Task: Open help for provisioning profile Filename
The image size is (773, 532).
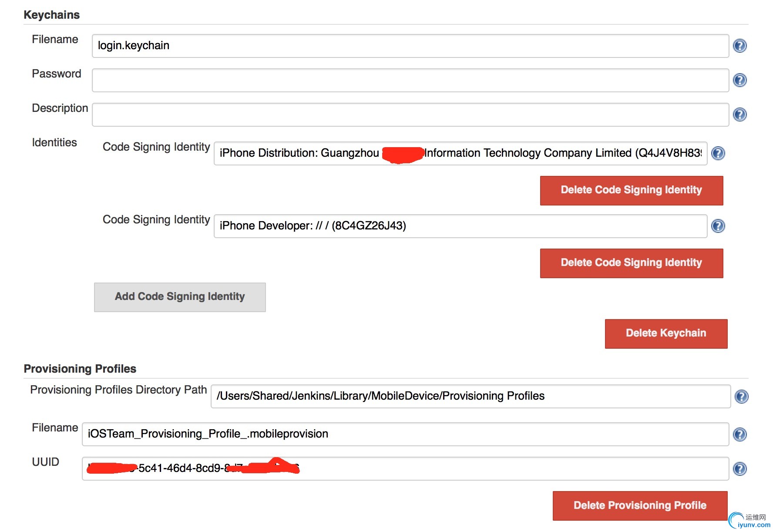Action: 740,434
